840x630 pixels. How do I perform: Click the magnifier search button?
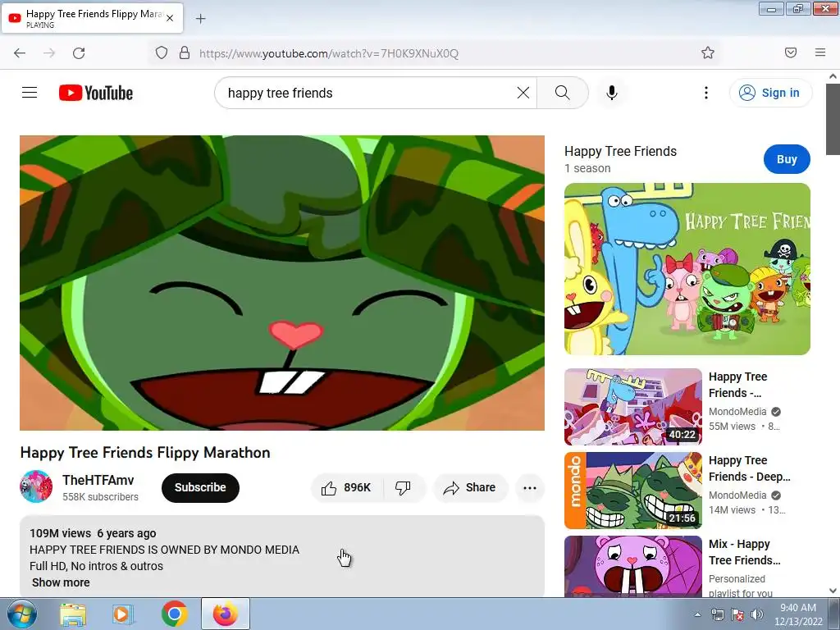click(563, 93)
